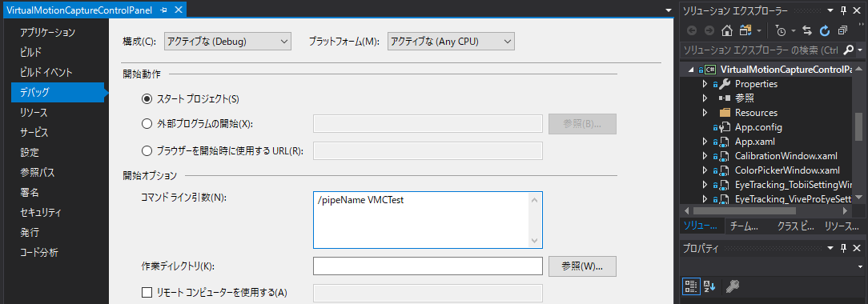Open the プラットフォーム platform dropdown
868x304 pixels.
pos(451,42)
